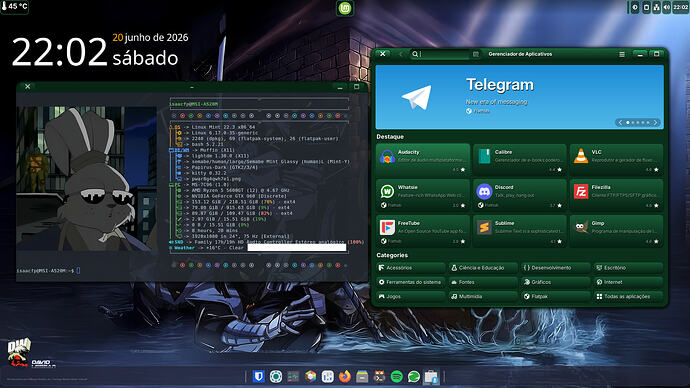Focus the software manager search field
Image resolution: width=690 pixels, height=388 pixels.
[440, 54]
